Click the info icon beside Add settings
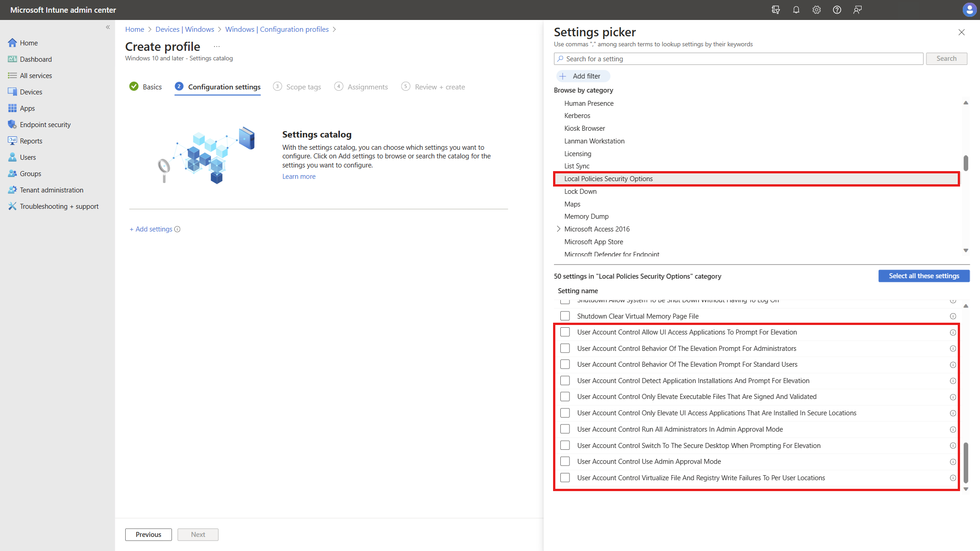Image resolution: width=980 pixels, height=551 pixels. click(177, 229)
